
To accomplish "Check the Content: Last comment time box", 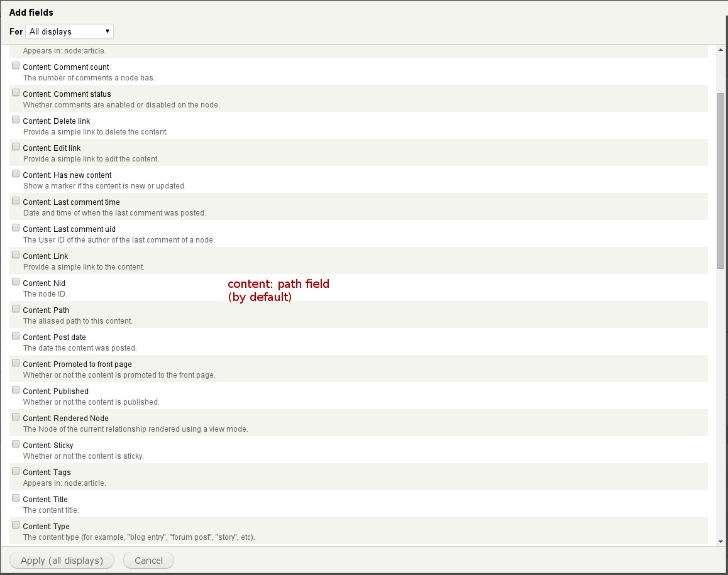I will [x=16, y=200].
